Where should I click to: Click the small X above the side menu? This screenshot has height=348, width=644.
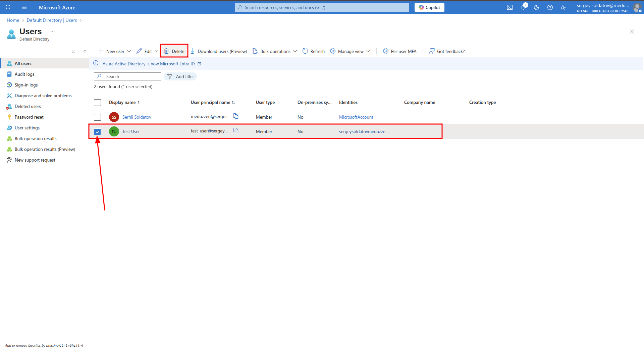[73, 51]
